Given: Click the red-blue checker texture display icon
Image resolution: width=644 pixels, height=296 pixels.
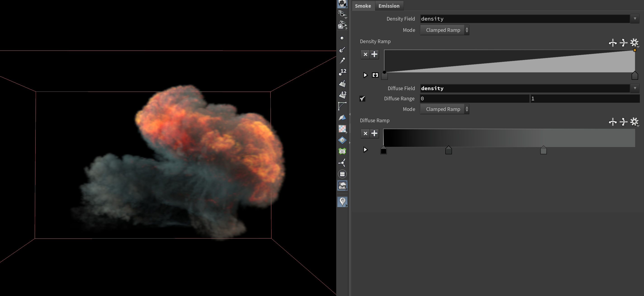Looking at the screenshot, I should pyautogui.click(x=342, y=129).
